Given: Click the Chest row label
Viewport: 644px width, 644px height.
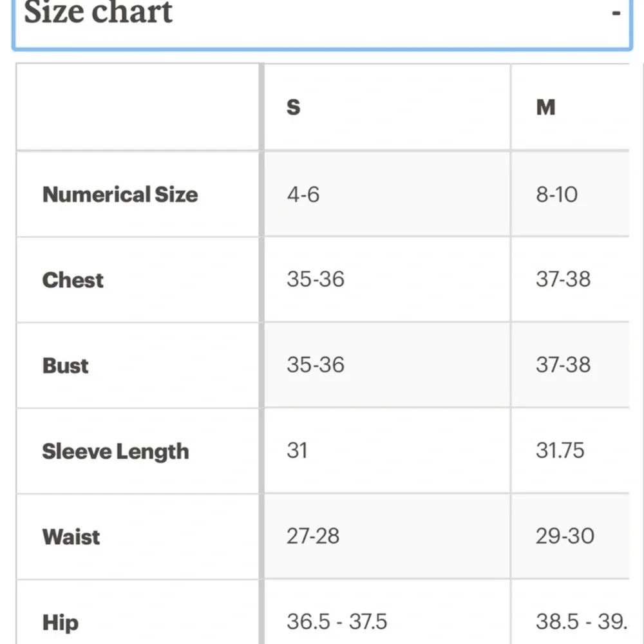Looking at the screenshot, I should click(x=73, y=280).
